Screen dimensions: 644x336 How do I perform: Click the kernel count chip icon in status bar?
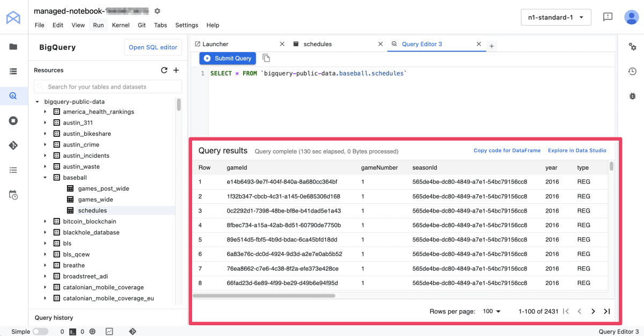(92, 332)
